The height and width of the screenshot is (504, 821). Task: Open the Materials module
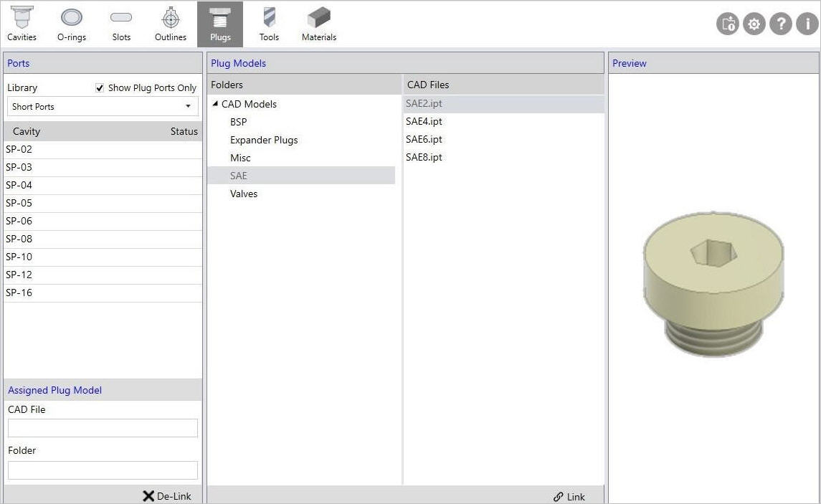coord(318,24)
